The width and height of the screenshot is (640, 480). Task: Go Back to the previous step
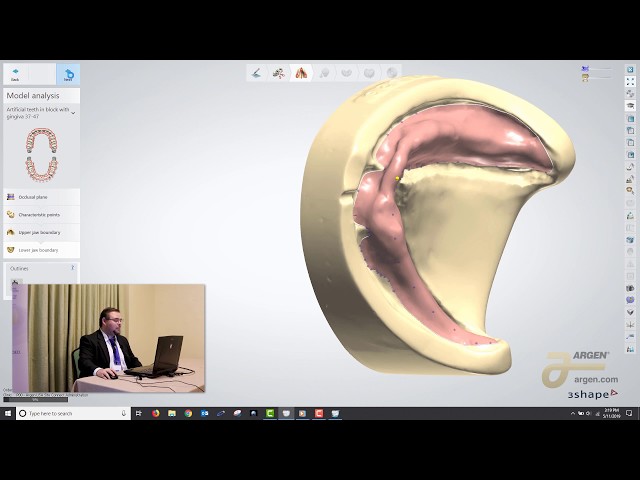click(x=15, y=74)
